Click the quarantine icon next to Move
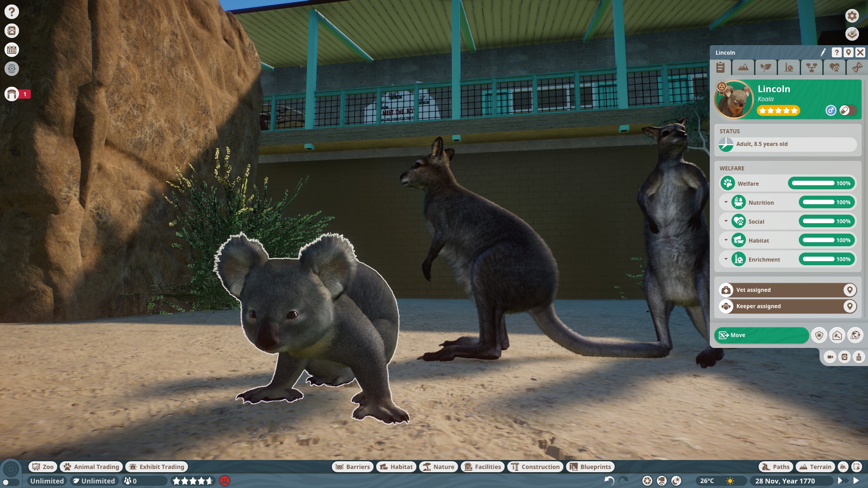The width and height of the screenshot is (868, 488). coord(819,335)
